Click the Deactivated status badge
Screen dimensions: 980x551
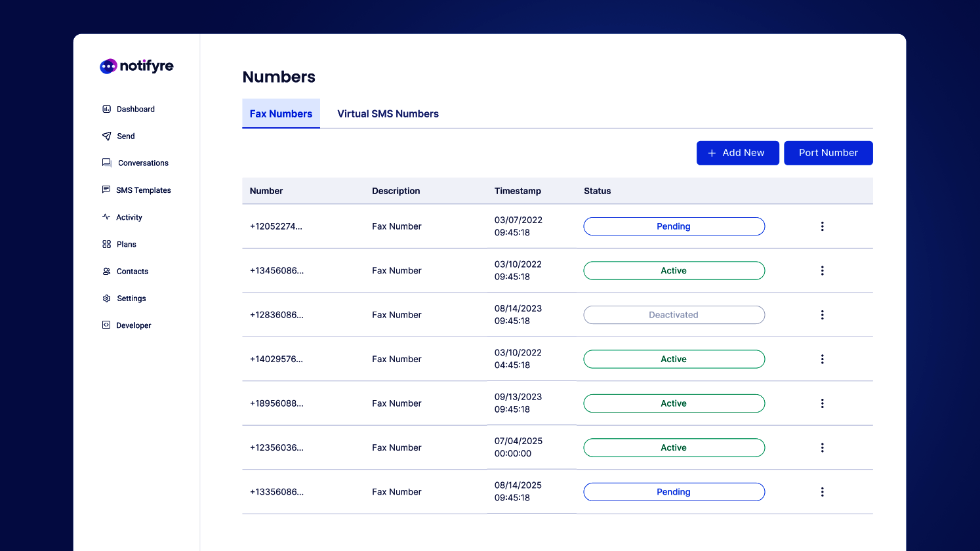tap(674, 315)
